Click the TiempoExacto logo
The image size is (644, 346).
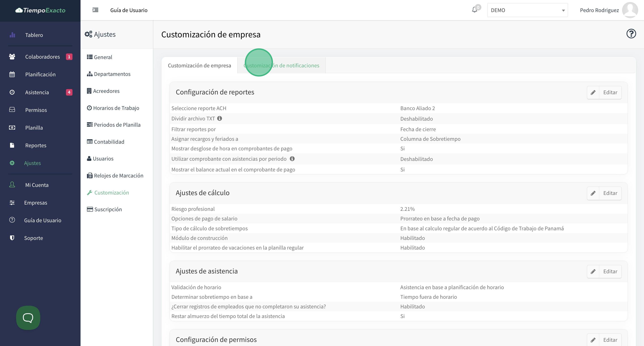(40, 10)
